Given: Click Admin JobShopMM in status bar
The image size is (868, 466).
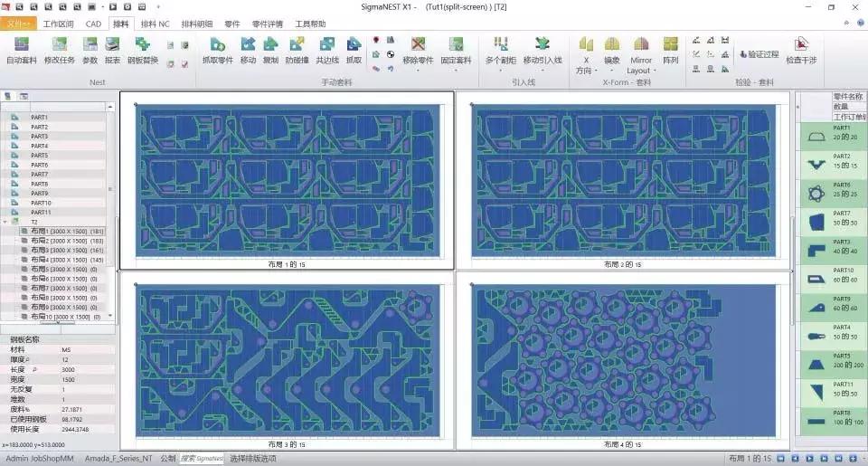Looking at the screenshot, I should point(39,458).
